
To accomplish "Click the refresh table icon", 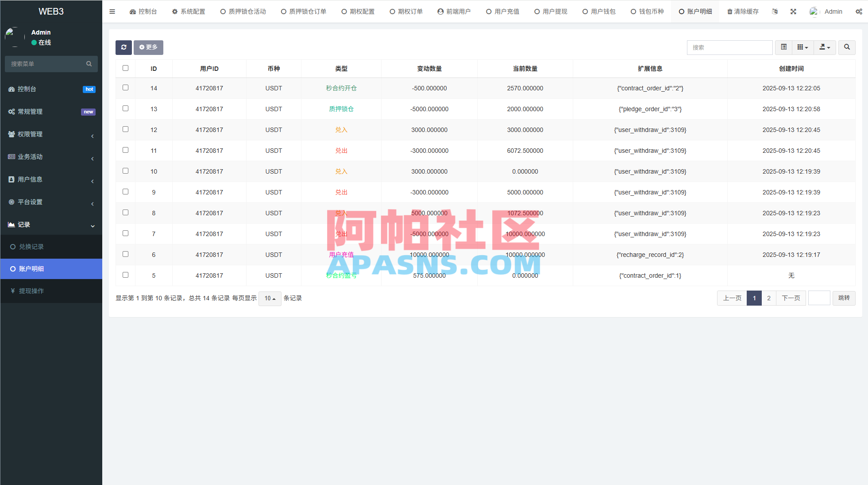I will (x=123, y=47).
